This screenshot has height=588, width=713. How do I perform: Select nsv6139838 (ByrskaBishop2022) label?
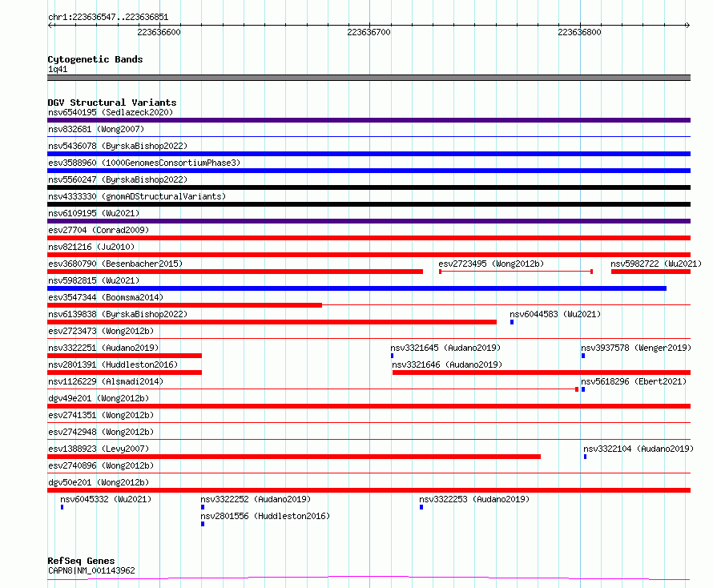coord(118,314)
